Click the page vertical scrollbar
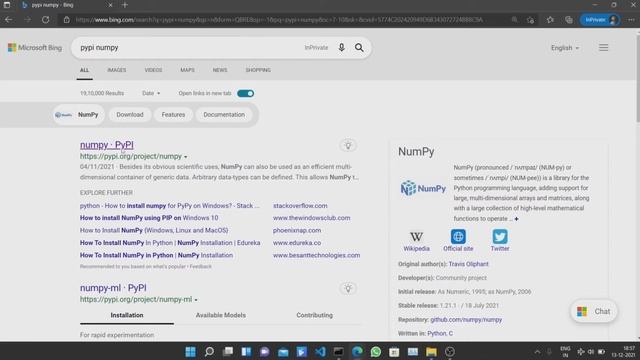 coord(638,78)
